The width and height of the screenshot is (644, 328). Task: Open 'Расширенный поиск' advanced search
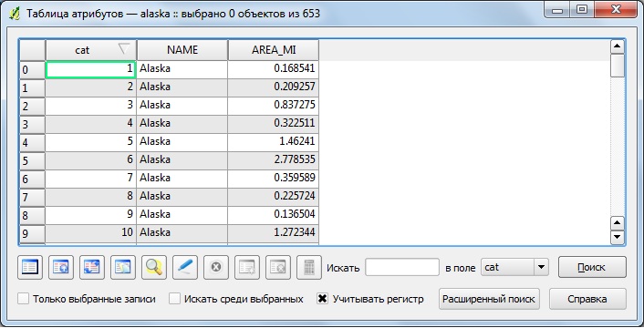click(x=489, y=299)
